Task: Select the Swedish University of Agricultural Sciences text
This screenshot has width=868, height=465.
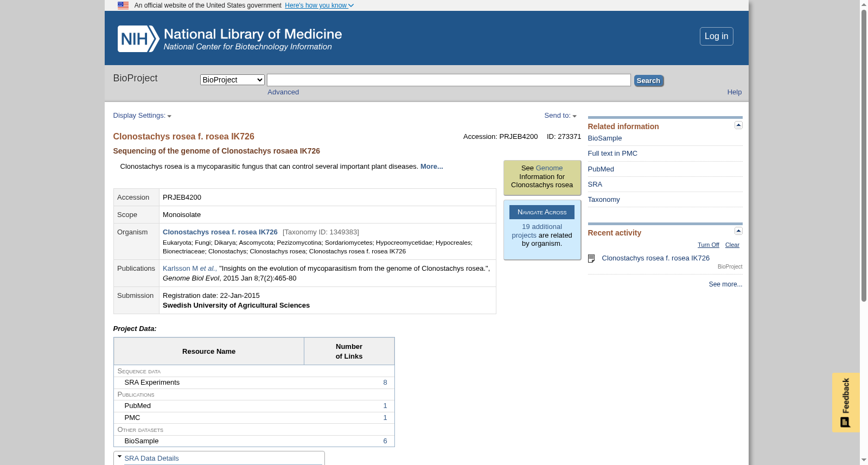Action: point(236,305)
